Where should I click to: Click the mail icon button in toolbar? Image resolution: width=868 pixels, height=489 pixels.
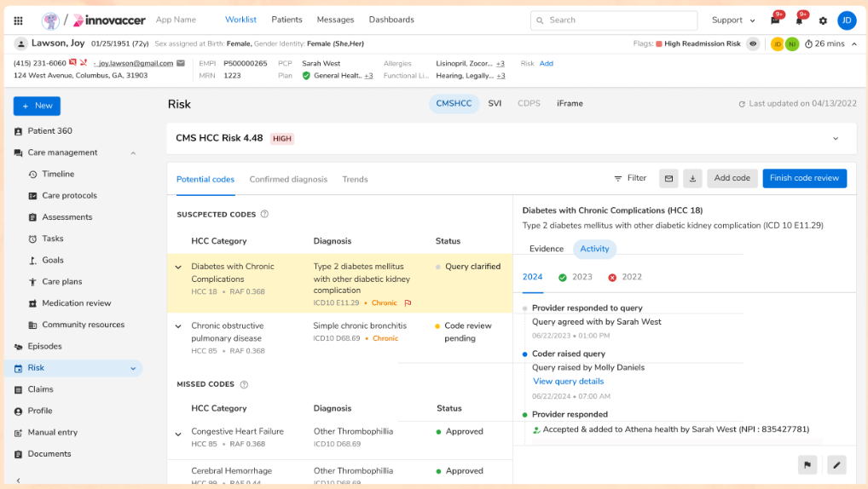point(668,179)
